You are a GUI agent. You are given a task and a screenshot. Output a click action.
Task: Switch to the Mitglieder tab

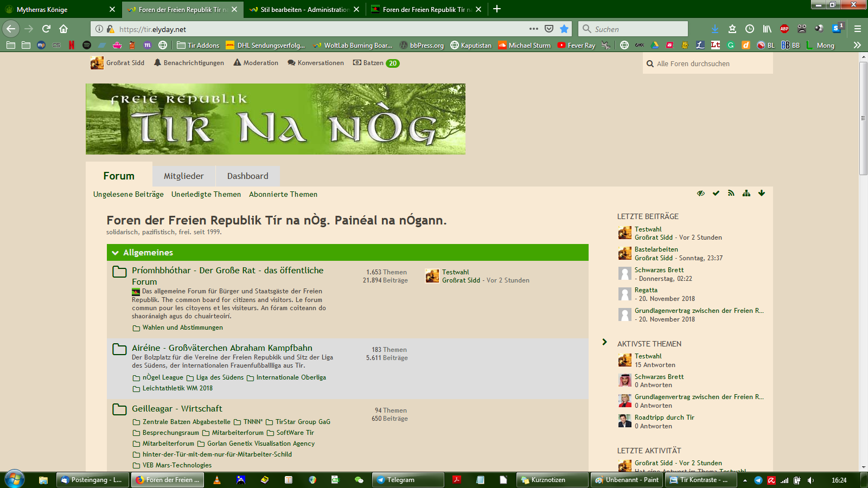pos(184,176)
